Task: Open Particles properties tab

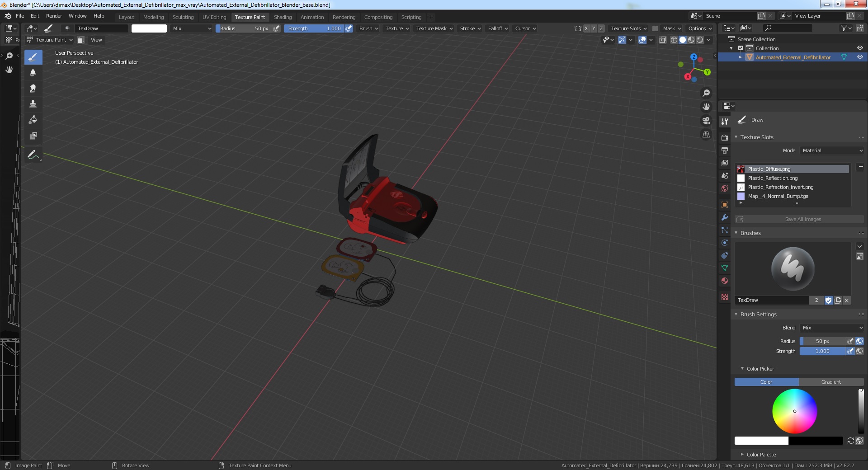Action: pyautogui.click(x=725, y=230)
